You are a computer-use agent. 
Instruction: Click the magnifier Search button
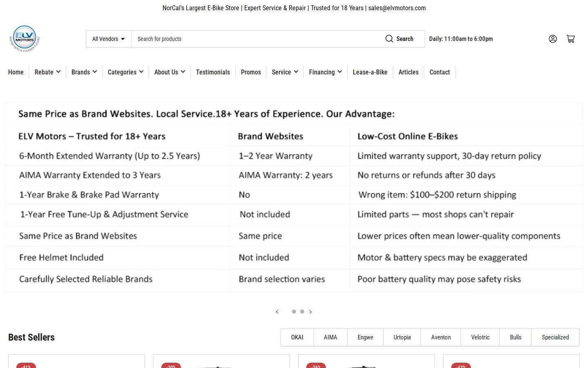pos(400,39)
